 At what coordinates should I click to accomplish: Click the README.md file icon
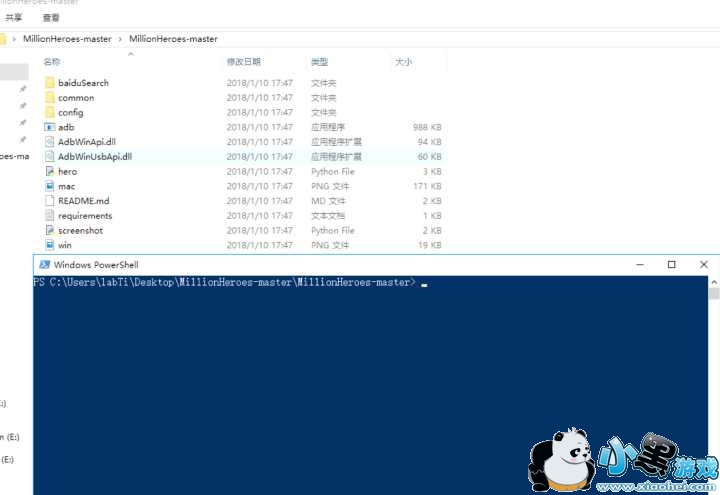coord(50,201)
